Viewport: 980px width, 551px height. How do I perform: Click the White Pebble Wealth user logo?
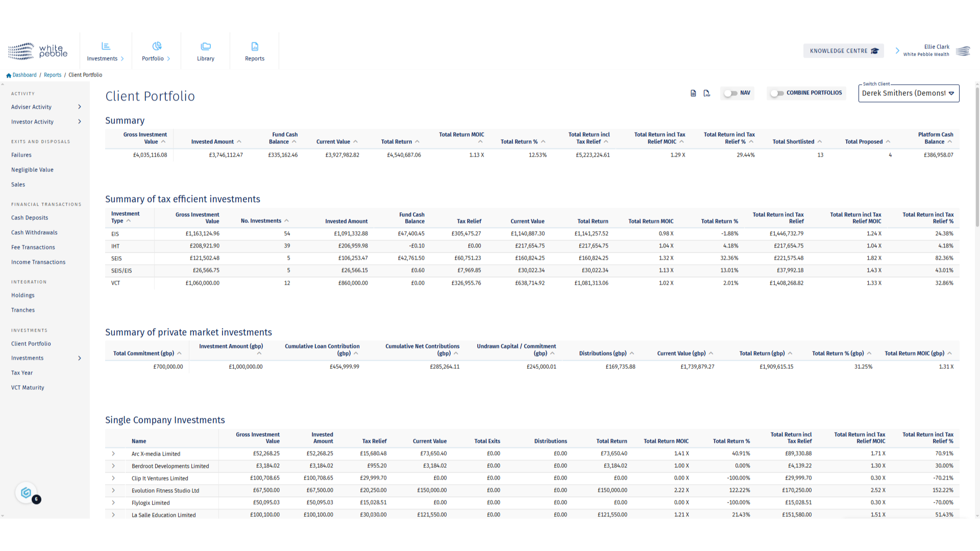pyautogui.click(x=963, y=51)
